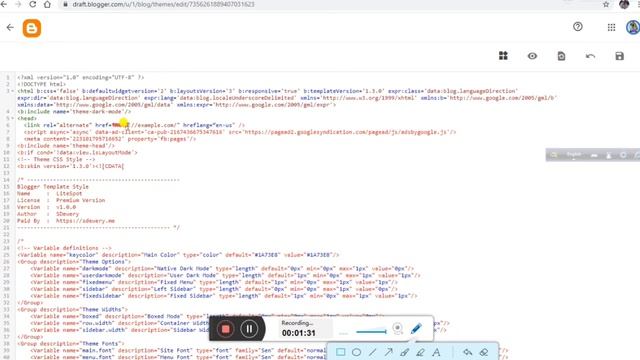Undo the last annotation stroke
The height and width of the screenshot is (360, 640).
467,352
